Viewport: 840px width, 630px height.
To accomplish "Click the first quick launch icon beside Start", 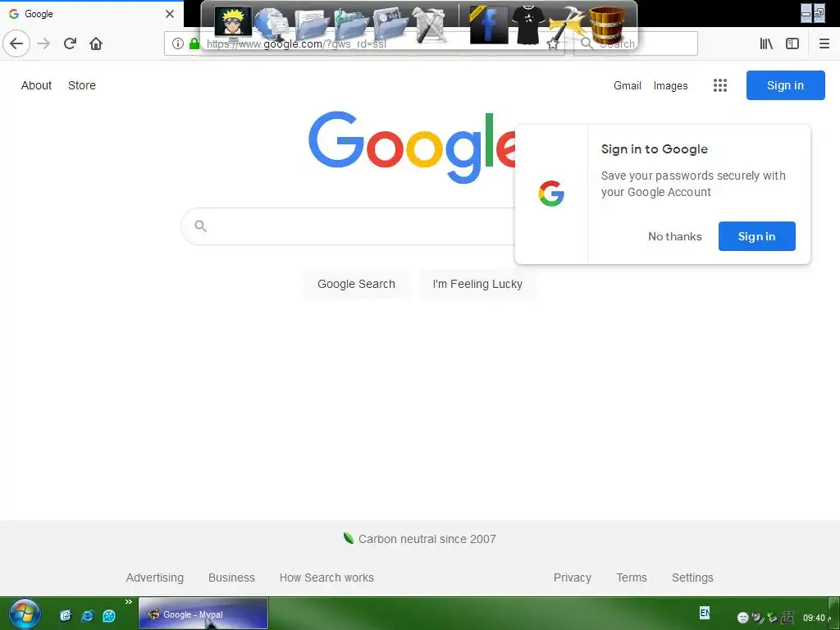I will coord(66,615).
